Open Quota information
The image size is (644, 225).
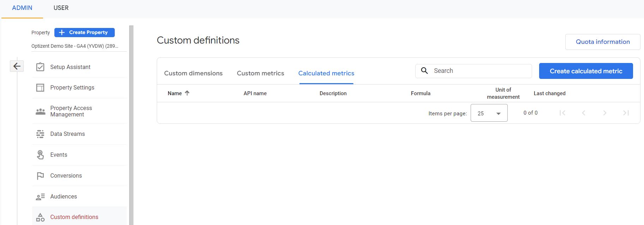602,42
